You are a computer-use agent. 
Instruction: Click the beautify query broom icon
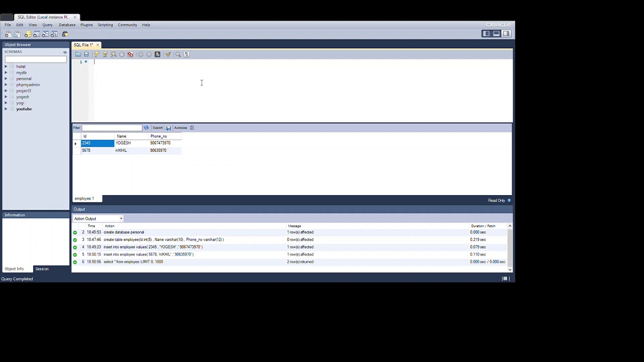tap(168, 54)
